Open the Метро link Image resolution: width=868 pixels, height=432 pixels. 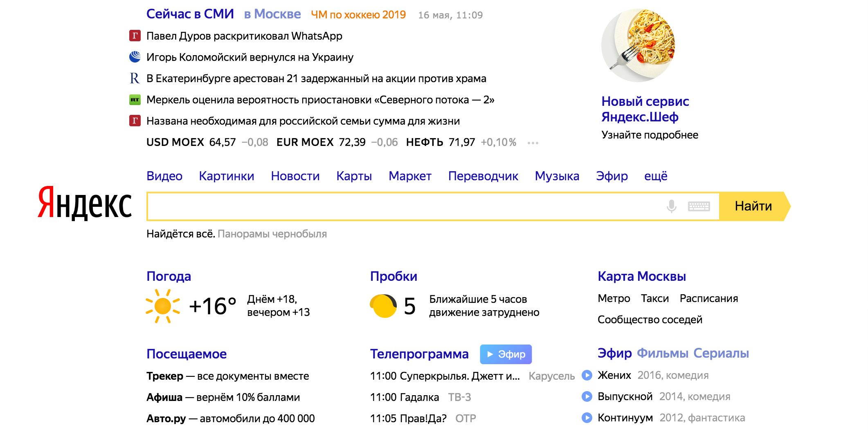614,298
